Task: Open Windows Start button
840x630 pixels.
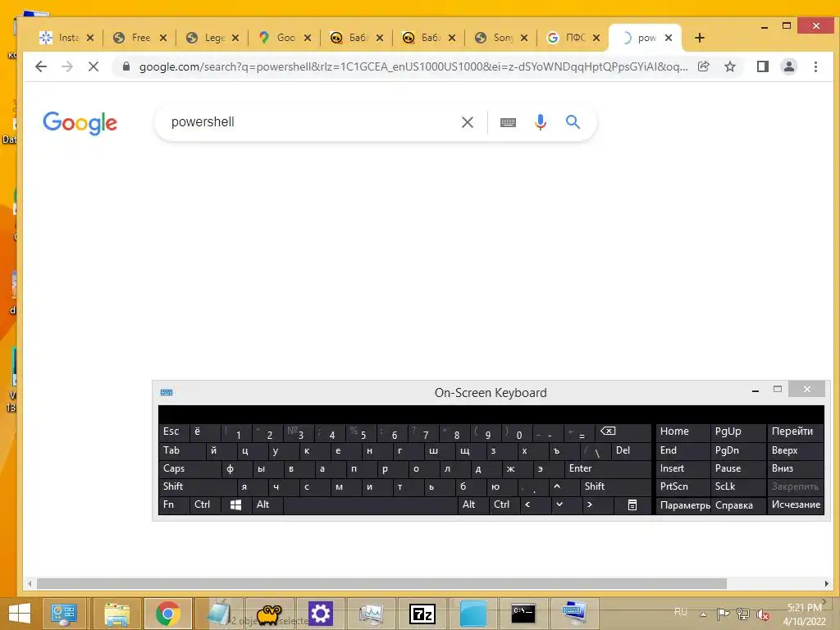Action: click(x=20, y=614)
